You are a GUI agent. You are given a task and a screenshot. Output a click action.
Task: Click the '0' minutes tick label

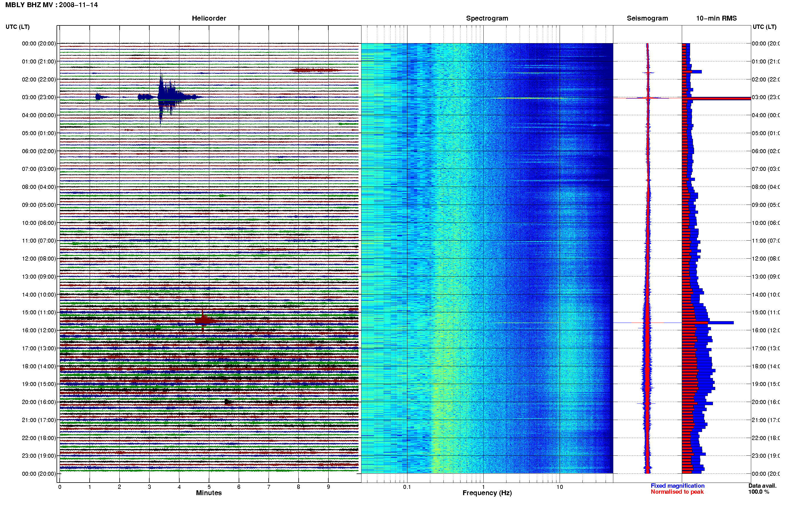[60, 487]
